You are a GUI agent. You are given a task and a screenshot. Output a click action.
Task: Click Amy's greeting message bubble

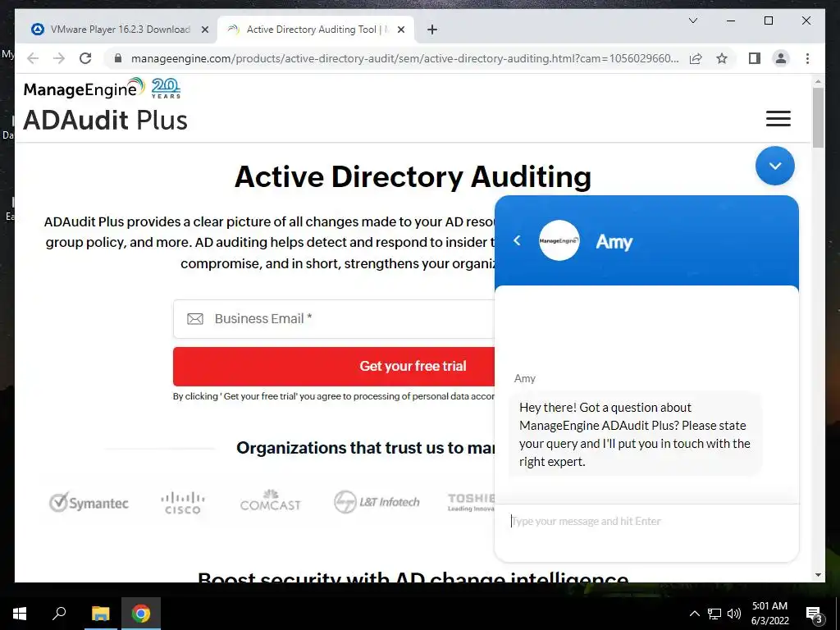[635, 435]
